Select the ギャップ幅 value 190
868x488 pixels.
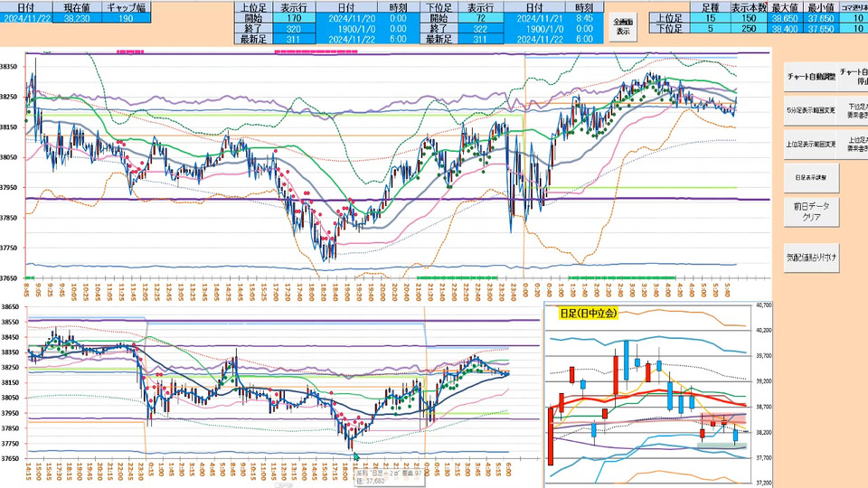(x=127, y=18)
